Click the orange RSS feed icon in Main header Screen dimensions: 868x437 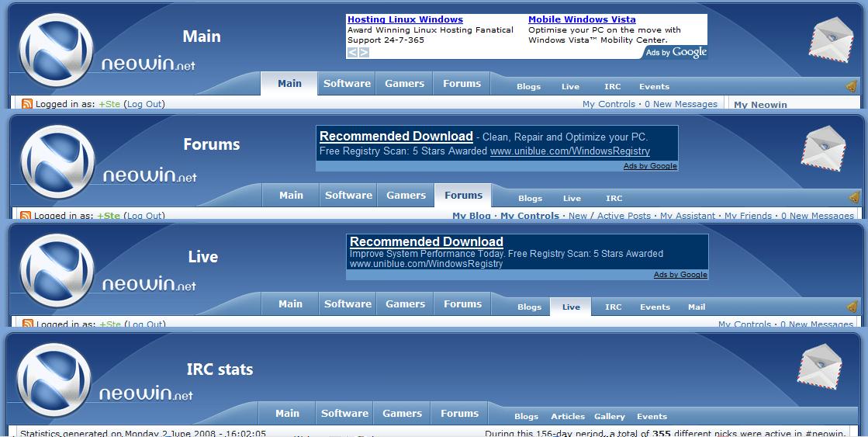click(27, 103)
